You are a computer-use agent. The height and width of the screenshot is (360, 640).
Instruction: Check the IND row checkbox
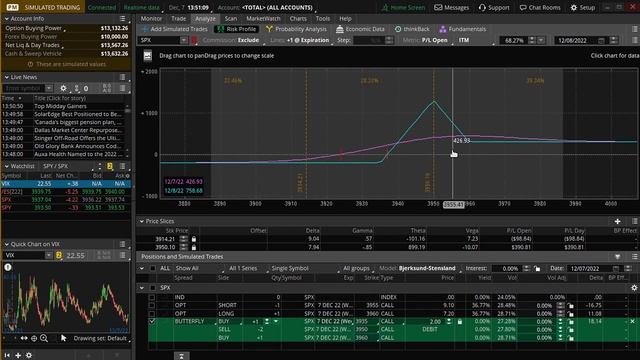click(152, 298)
